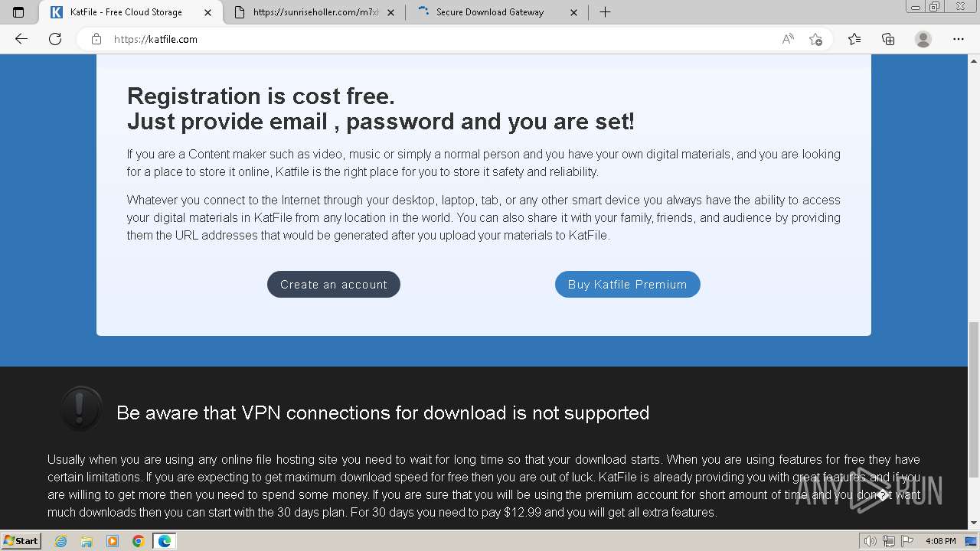980x551 pixels.
Task: Go back to the previous page
Action: [21, 39]
